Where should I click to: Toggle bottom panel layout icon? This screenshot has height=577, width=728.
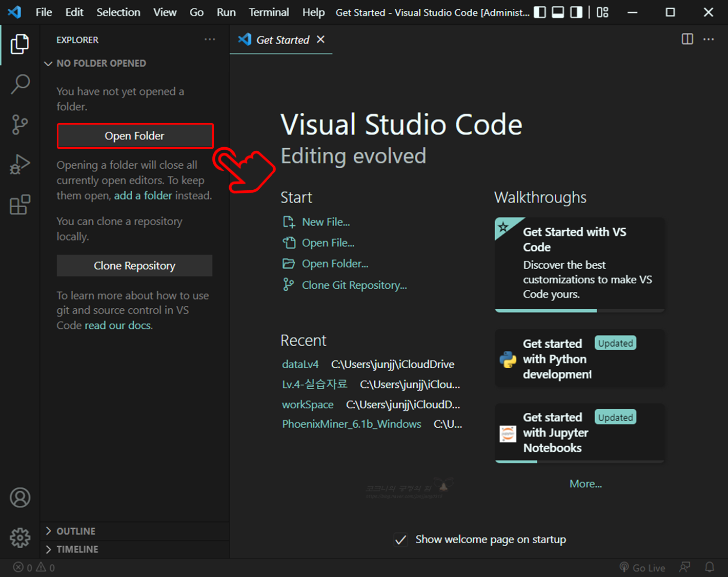point(558,12)
